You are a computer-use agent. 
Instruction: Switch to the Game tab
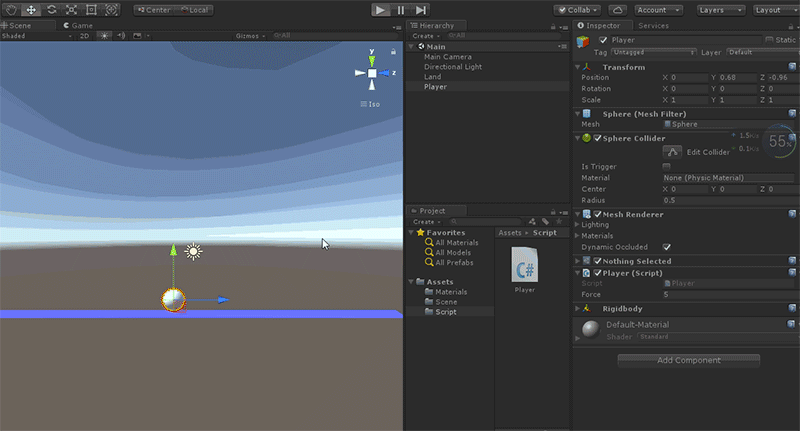coord(78,26)
